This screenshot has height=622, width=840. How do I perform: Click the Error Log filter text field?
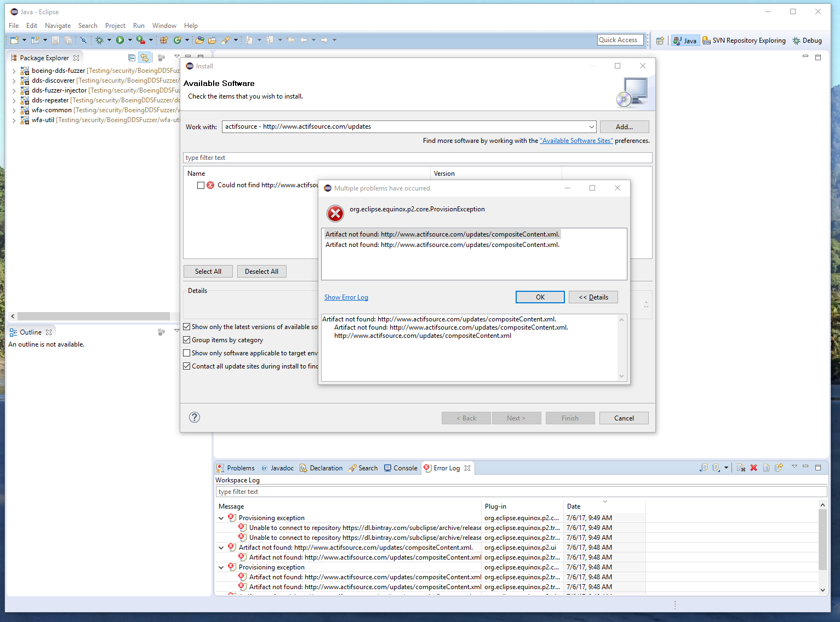click(521, 492)
